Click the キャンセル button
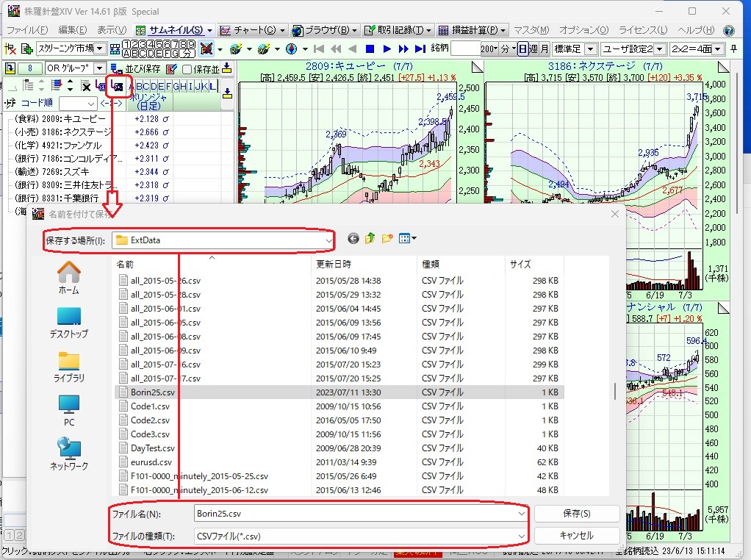Image resolution: width=751 pixels, height=560 pixels. click(x=577, y=536)
